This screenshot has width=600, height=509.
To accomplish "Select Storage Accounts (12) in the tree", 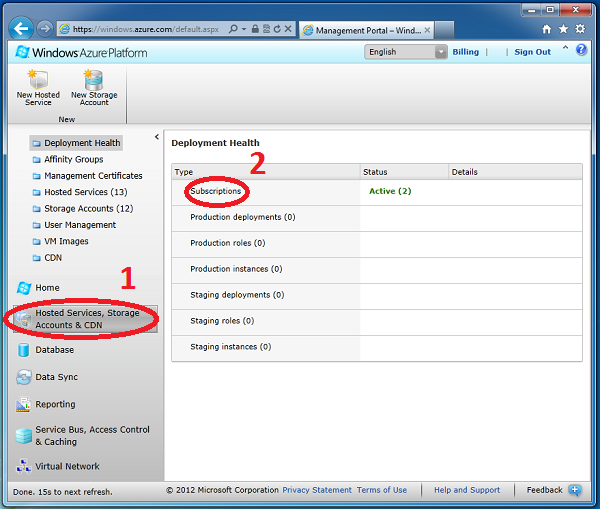I will tap(89, 209).
